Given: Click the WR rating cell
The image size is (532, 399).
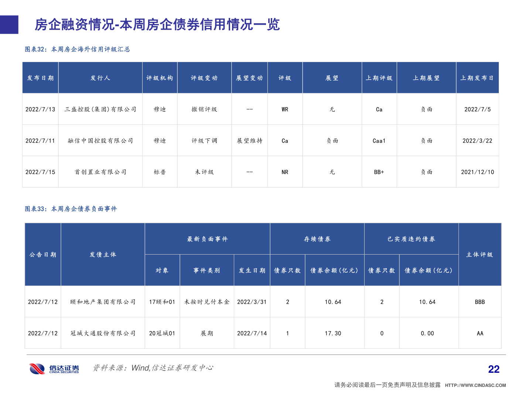Looking at the screenshot, I should coord(285,109).
